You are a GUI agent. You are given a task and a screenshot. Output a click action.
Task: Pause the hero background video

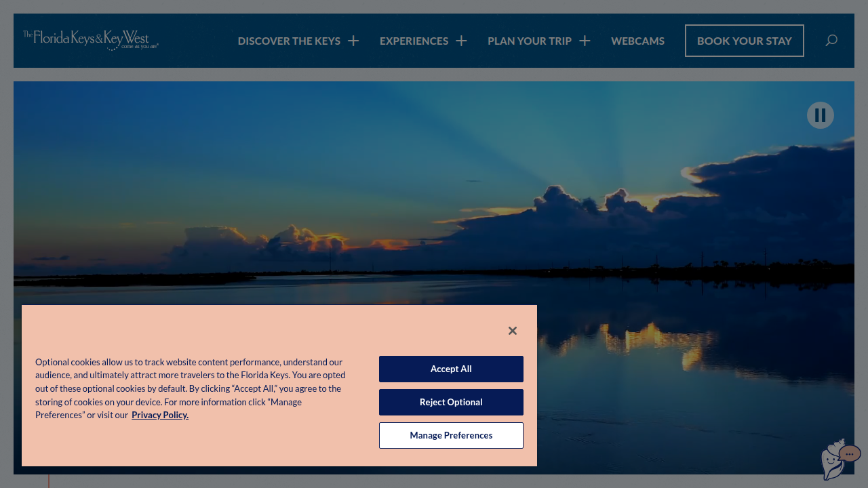point(821,115)
